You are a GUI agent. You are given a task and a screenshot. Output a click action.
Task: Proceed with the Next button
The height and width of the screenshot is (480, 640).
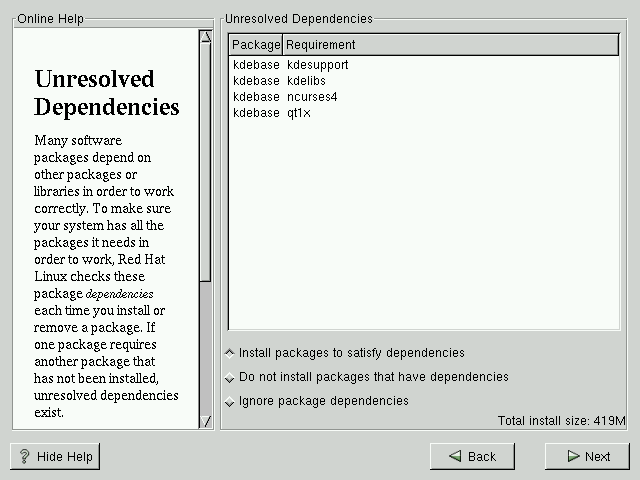point(587,457)
